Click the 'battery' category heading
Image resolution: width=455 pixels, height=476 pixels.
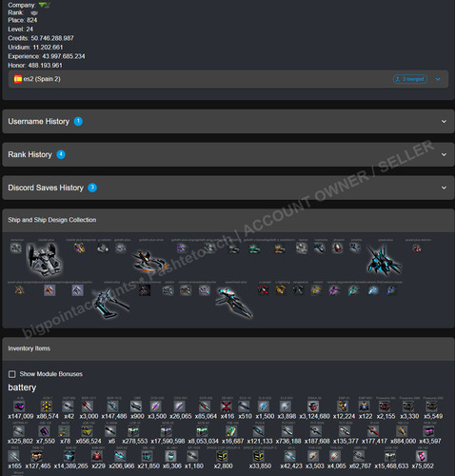(22, 387)
